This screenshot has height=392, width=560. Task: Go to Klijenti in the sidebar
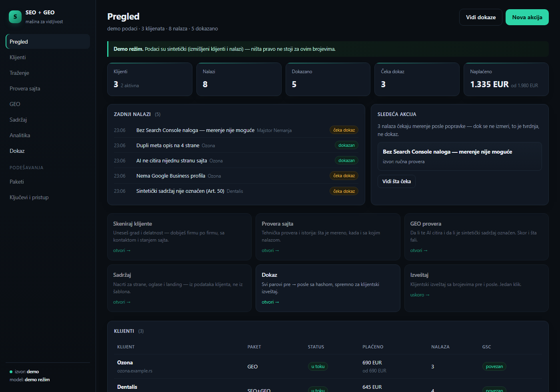coord(48,57)
